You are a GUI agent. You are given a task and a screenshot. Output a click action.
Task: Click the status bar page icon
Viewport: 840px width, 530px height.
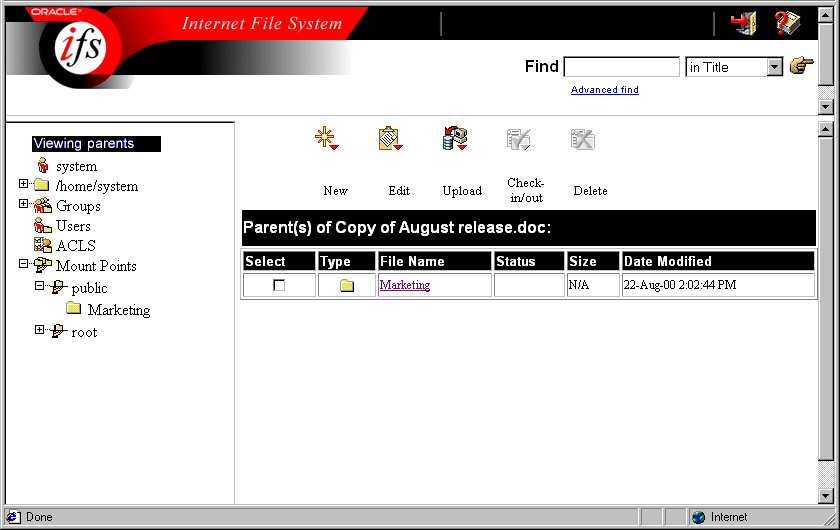(13, 517)
